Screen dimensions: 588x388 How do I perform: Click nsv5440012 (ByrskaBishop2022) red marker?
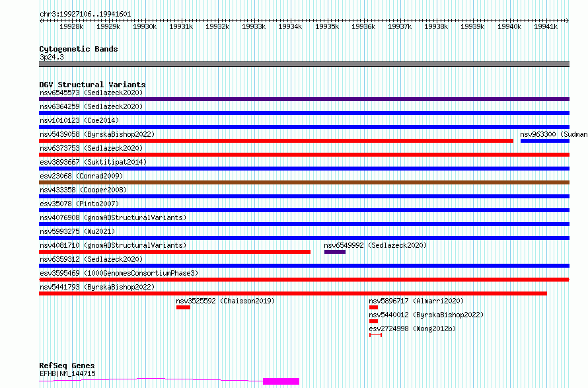tap(373, 321)
